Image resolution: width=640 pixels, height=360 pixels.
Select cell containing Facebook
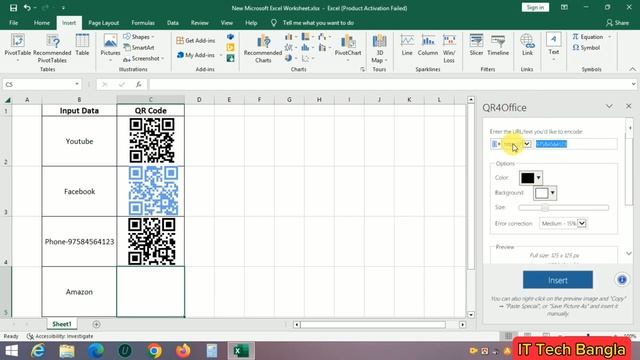pos(79,191)
